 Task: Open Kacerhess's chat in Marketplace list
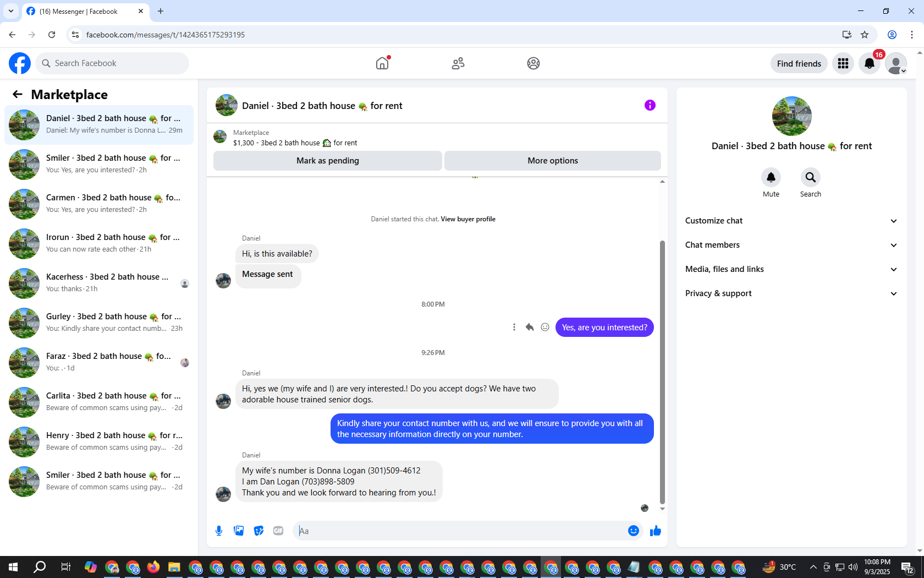click(99, 283)
